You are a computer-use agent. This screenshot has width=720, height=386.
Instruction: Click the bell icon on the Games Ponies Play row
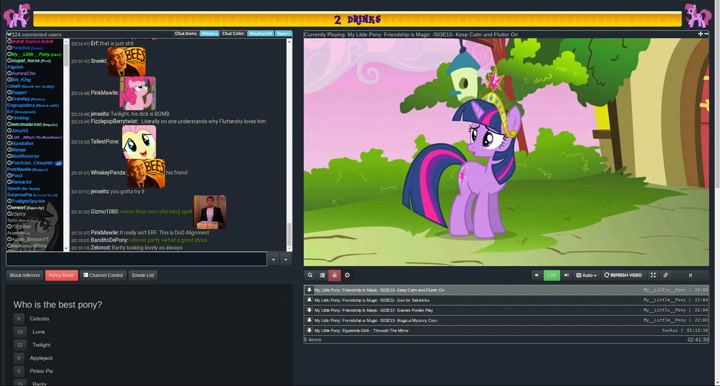[x=309, y=310]
